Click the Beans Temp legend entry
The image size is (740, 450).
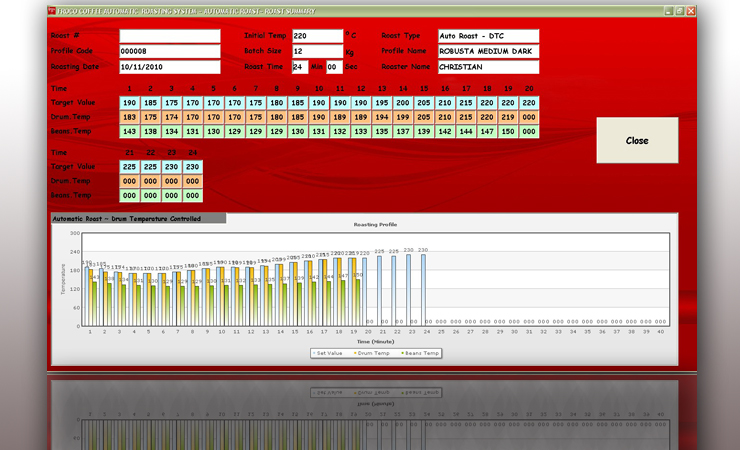420,353
